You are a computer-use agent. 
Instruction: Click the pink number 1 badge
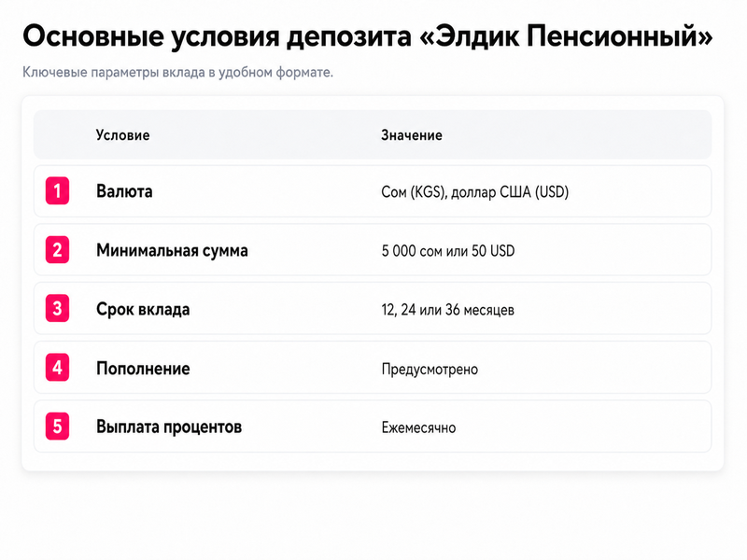(57, 191)
